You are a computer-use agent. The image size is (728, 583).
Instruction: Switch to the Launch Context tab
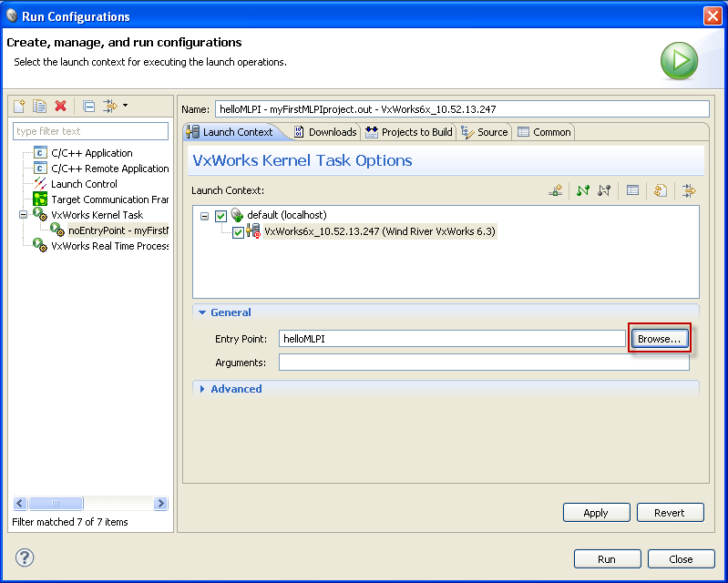tap(231, 132)
